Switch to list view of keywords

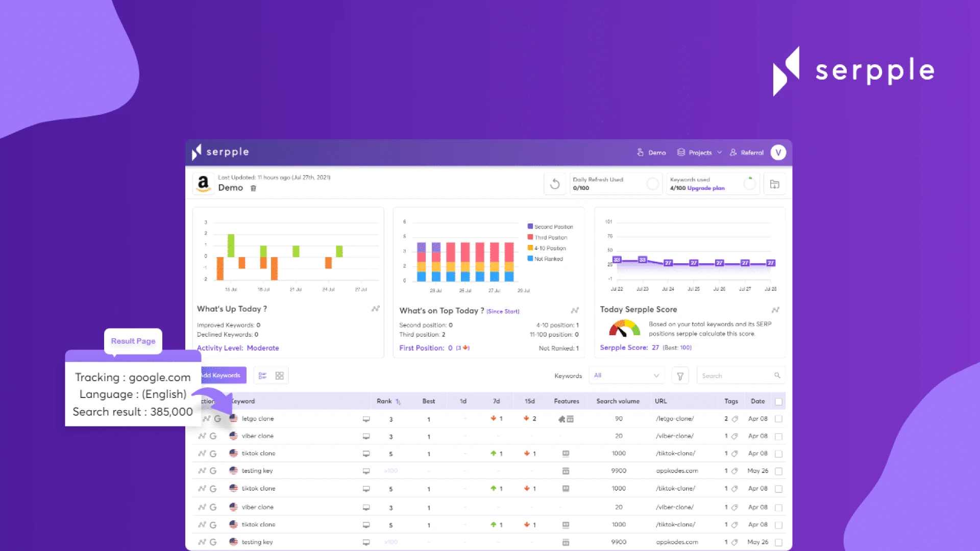pyautogui.click(x=262, y=375)
